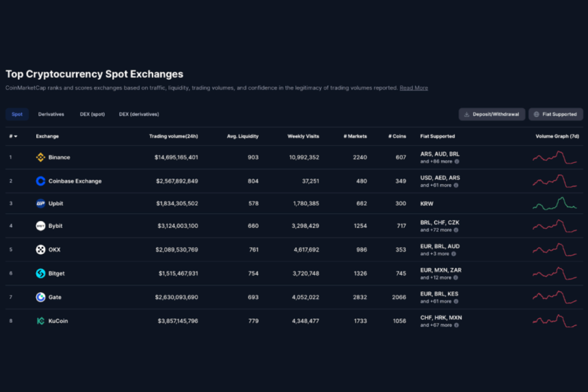Sort by Trading volume(24h) column header

(174, 136)
